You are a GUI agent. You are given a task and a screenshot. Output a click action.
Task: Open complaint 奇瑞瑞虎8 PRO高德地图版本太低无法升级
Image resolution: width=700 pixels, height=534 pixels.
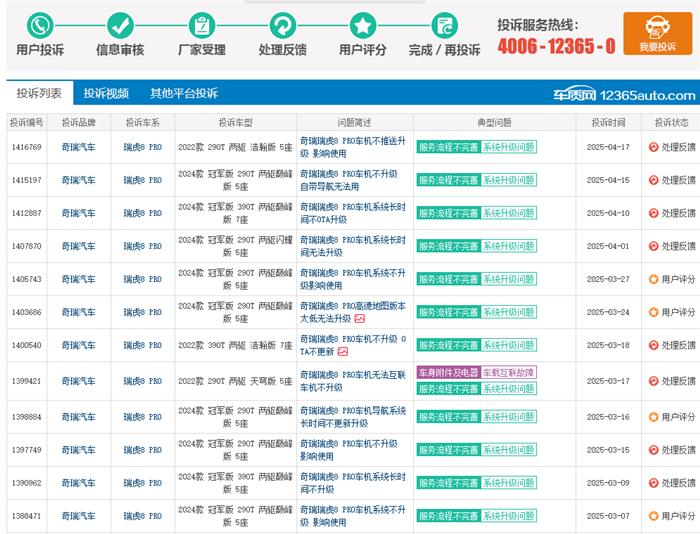coord(353,312)
